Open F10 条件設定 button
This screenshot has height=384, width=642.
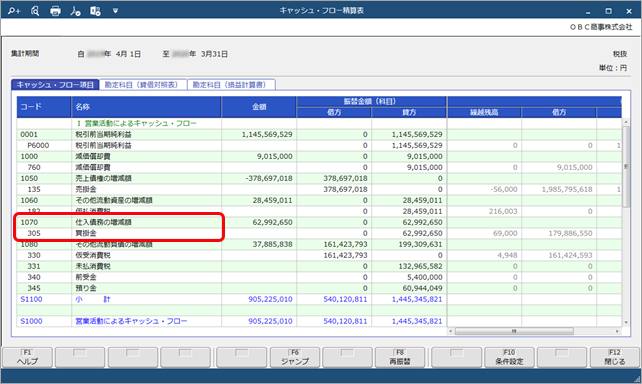(509, 357)
